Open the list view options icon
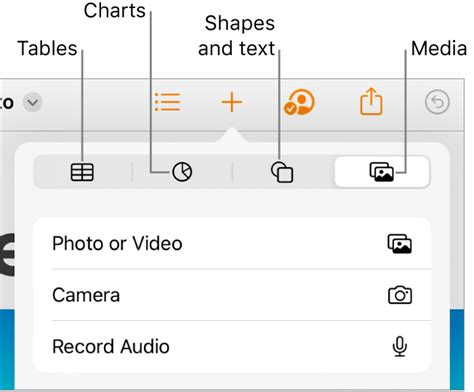Image resolution: width=474 pixels, height=392 pixels. (x=167, y=102)
